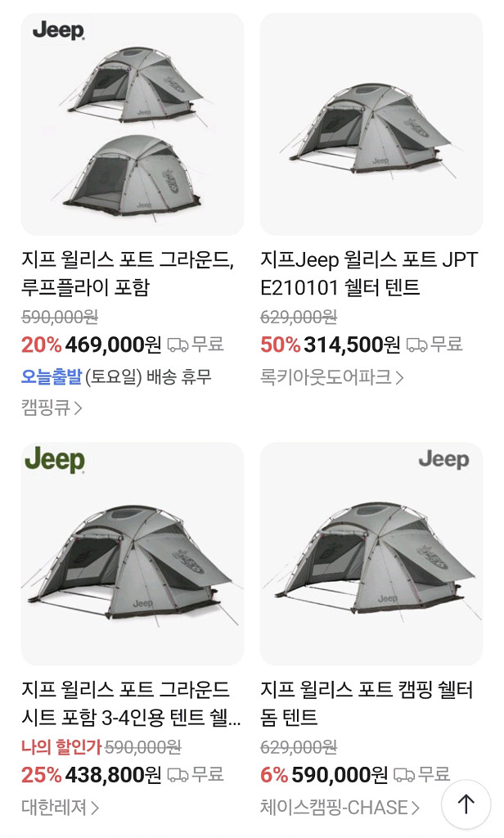Click the green Jeep logo on bottom-left product
Screen dimensions: 504x838
point(57,458)
